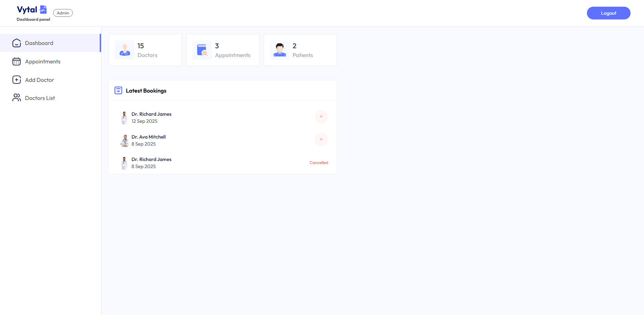
Task: Click the calendar icon next to Appointments
Action: pos(17,61)
